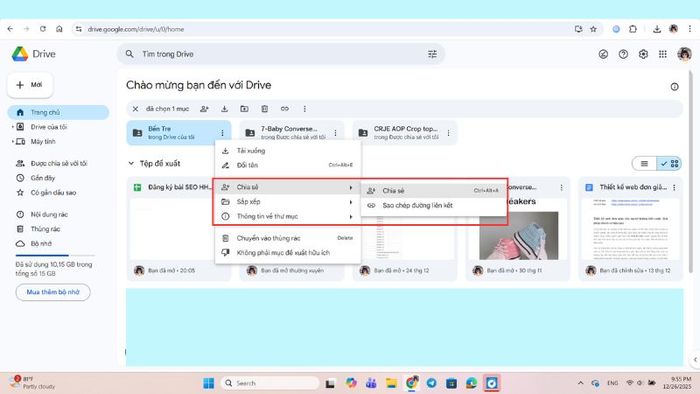Choose Đổi tên in the context menu
Image resolution: width=700 pixels, height=394 pixels.
tap(288, 165)
